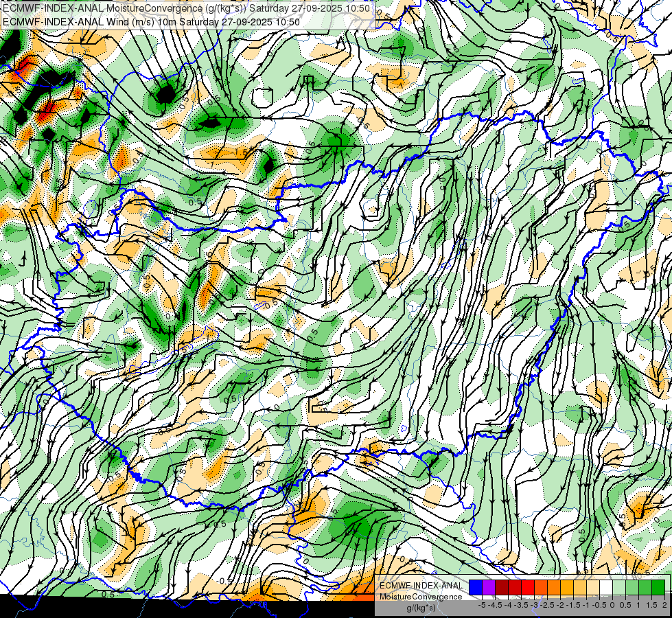Click the amber swatch between -2 and -1.5

pos(567,587)
